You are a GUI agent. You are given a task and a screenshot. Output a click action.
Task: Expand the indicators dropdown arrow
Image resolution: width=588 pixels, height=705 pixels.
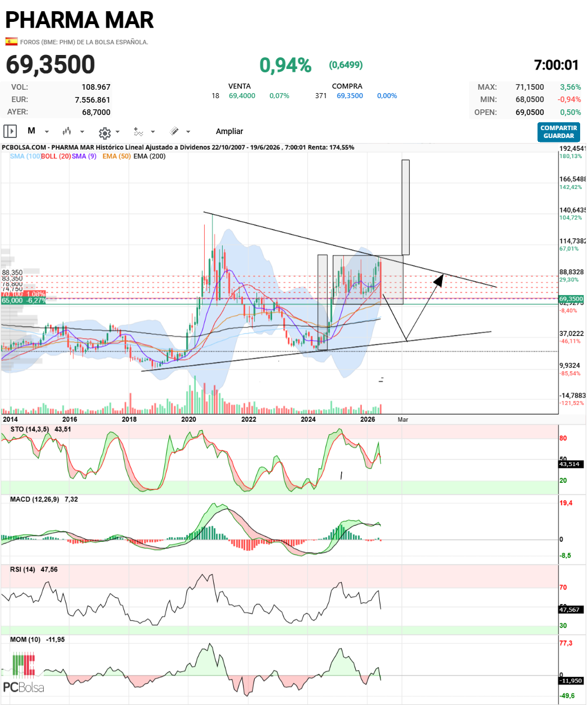(x=153, y=132)
